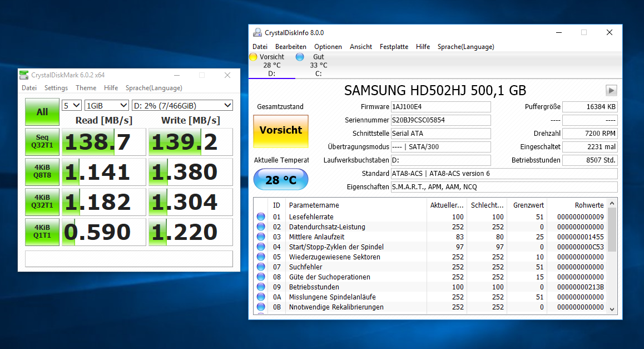Click the Grenzwert column header
Image resolution: width=644 pixels, height=349 pixels.
[527, 205]
